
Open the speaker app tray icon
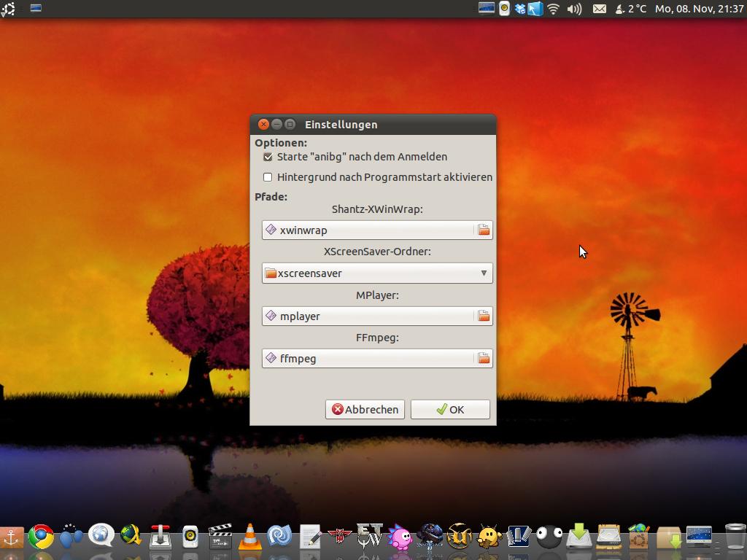pos(504,9)
